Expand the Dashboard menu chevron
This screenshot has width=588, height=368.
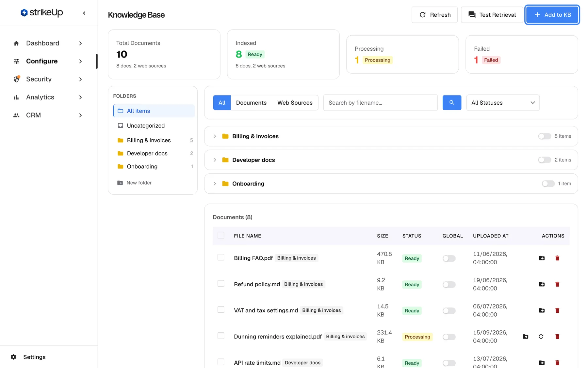pos(80,43)
